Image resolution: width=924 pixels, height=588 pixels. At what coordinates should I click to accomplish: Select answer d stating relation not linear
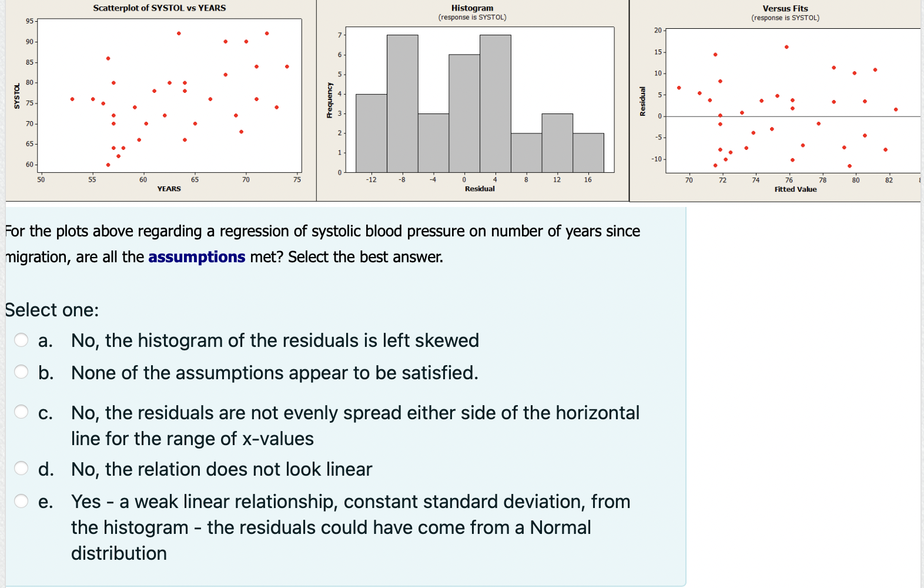coord(22,468)
